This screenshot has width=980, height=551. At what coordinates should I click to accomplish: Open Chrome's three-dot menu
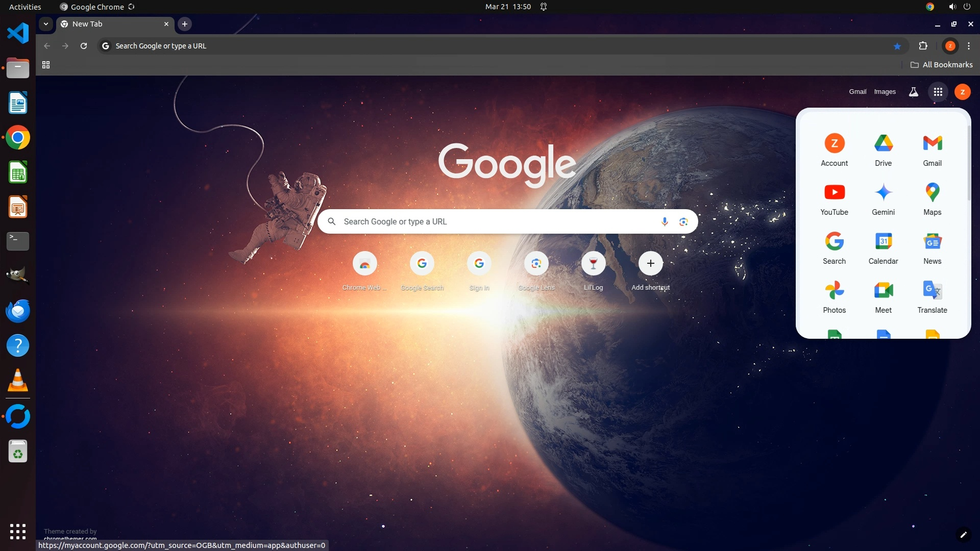[x=969, y=46]
